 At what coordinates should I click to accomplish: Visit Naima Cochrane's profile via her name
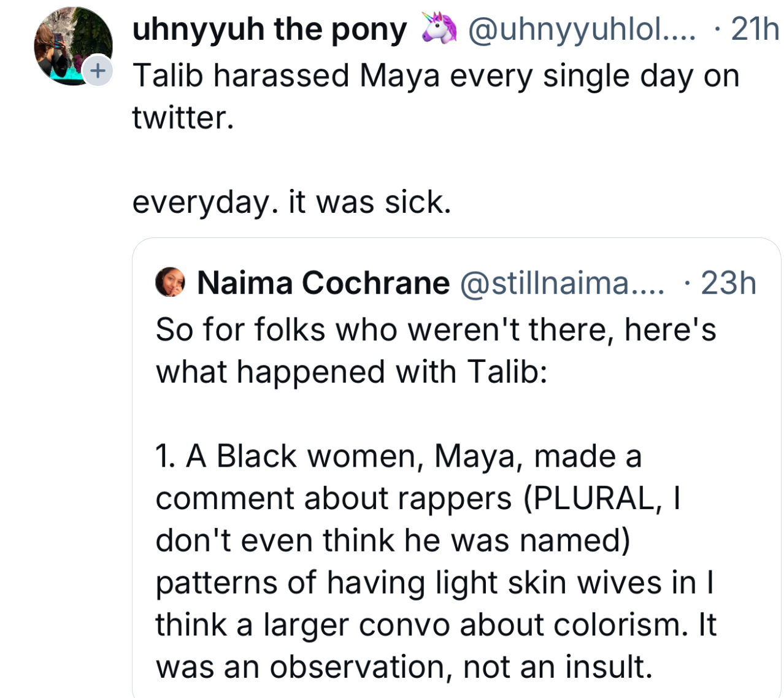[323, 283]
